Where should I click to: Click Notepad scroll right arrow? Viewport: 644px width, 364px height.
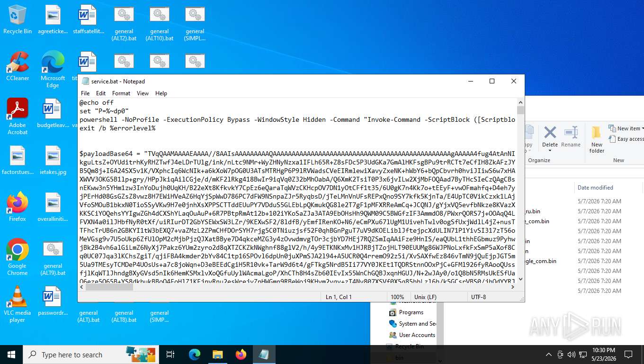coord(512,287)
